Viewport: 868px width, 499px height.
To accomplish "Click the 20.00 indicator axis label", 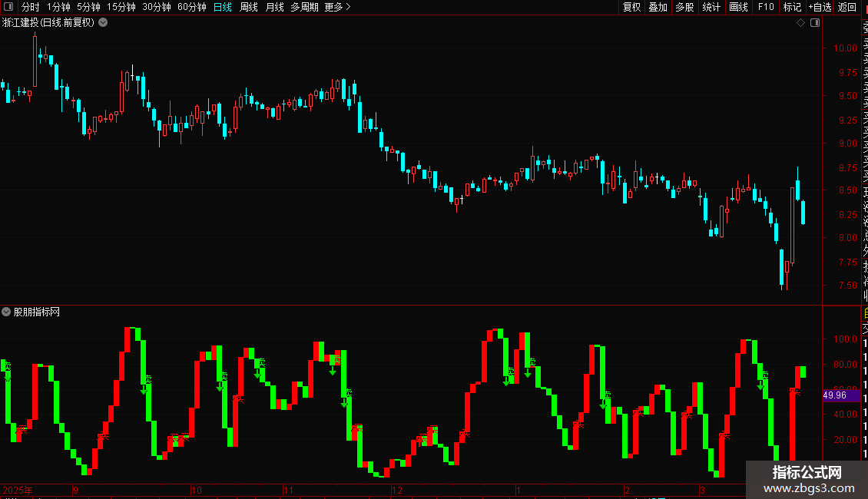I will (x=845, y=440).
